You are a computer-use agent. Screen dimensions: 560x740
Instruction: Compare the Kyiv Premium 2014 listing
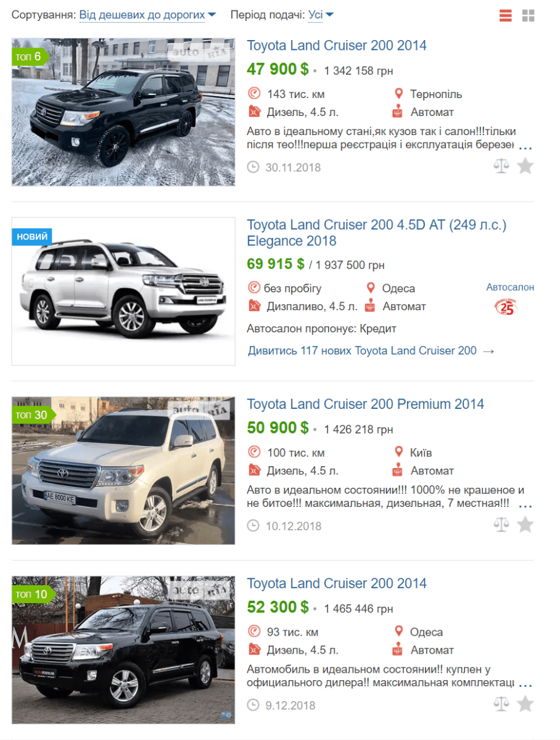(501, 525)
